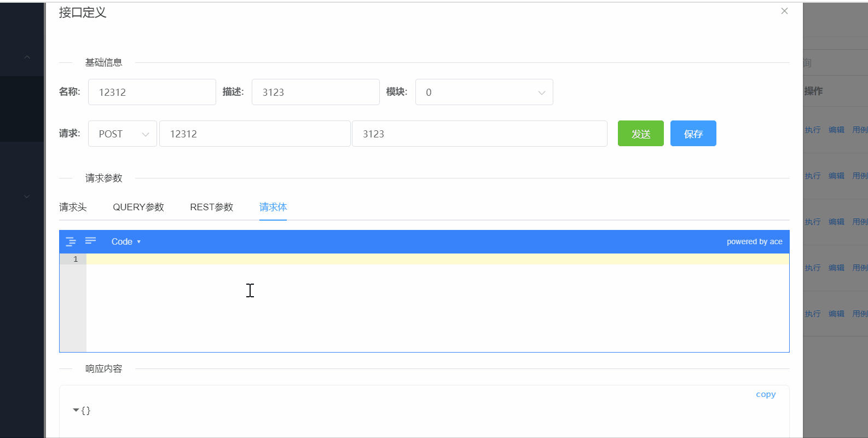Click the blue 保存 button
The width and height of the screenshot is (868, 438).
(x=693, y=134)
